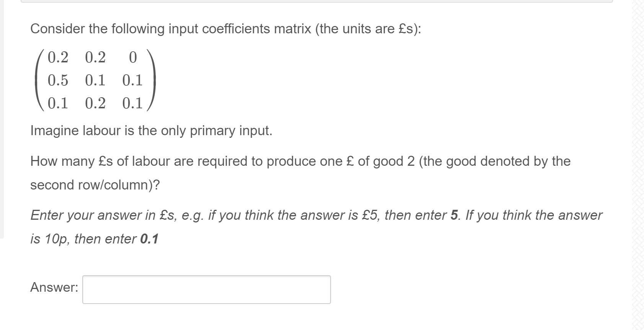
Task: Click the left edge scrollbar strip
Action: [2, 115]
